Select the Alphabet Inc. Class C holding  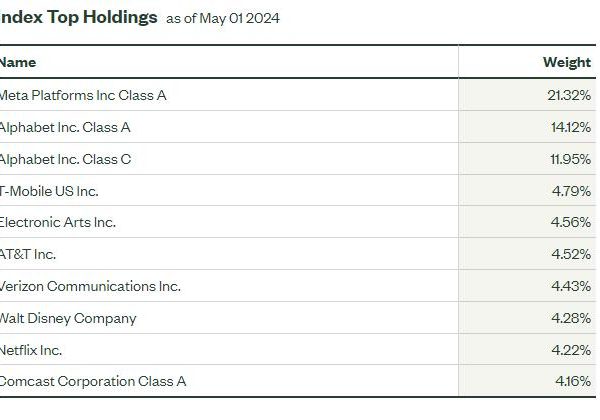coord(65,160)
